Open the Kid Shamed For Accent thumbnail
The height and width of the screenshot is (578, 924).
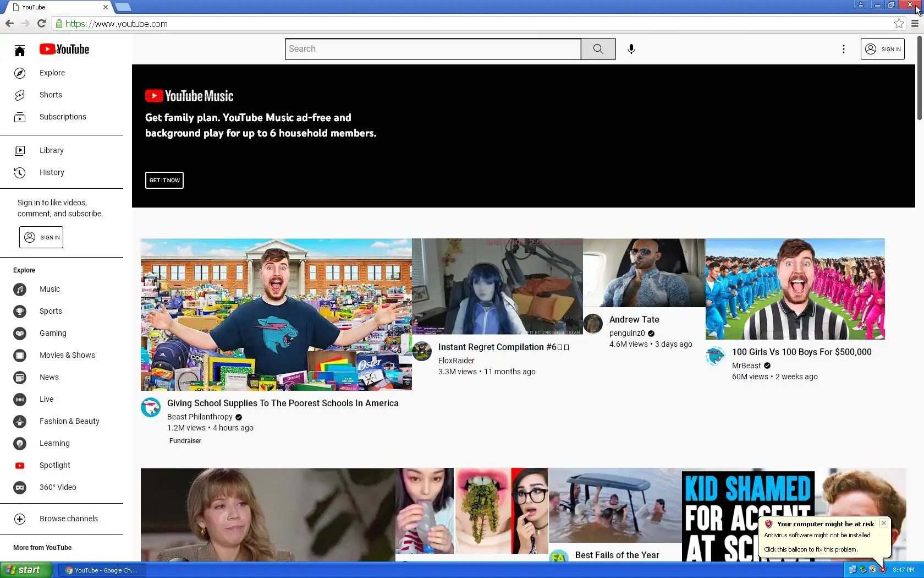(x=794, y=515)
